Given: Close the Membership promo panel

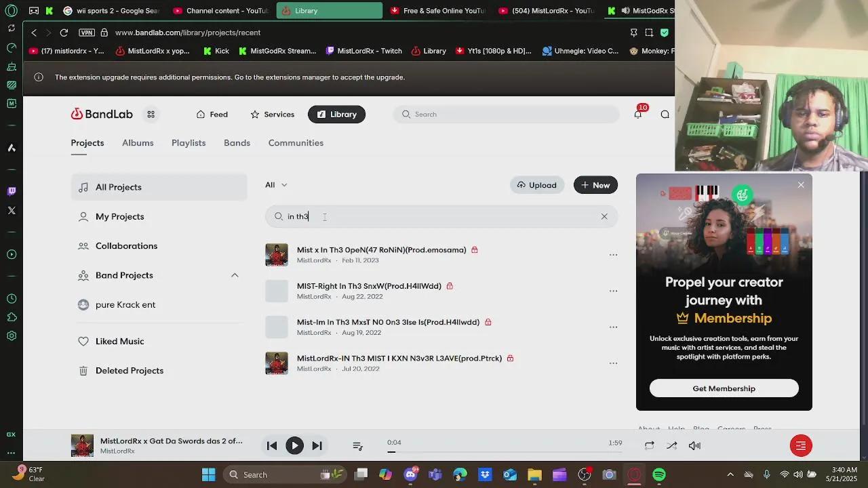Looking at the screenshot, I should [801, 185].
